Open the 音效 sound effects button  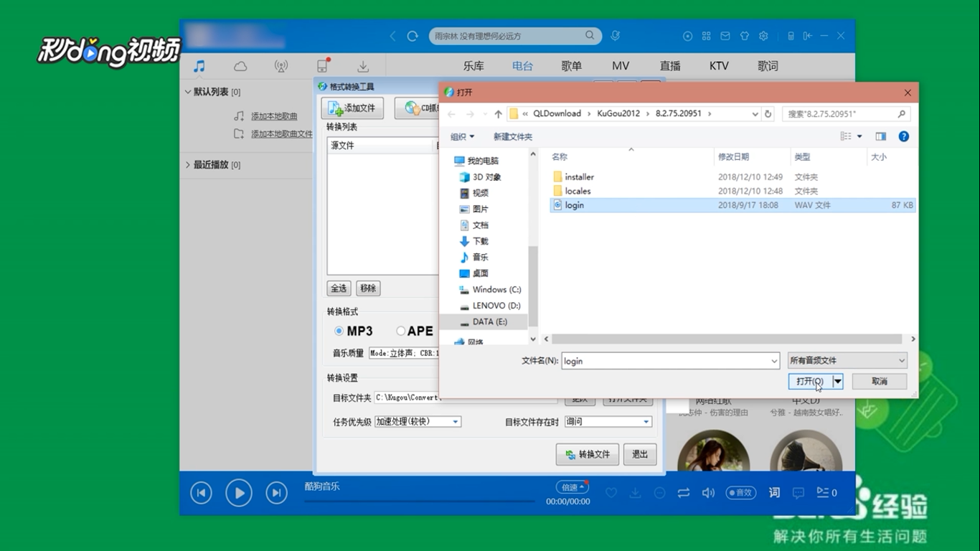coord(741,493)
